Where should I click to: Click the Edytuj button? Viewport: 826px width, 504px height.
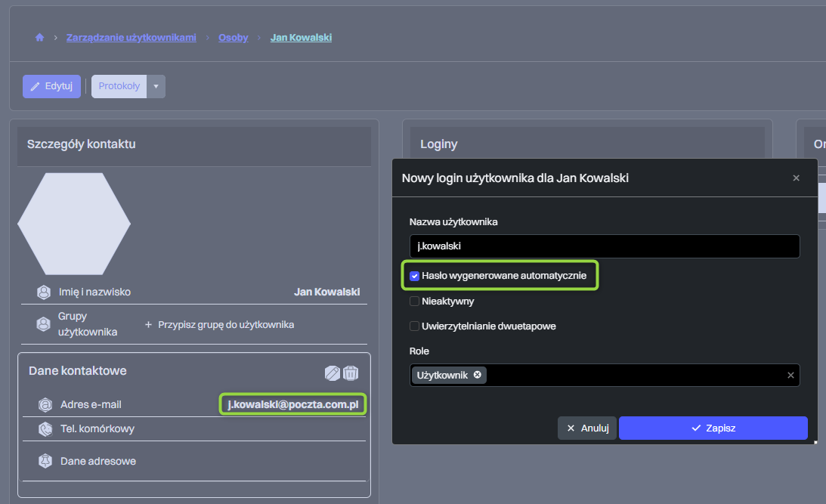pos(51,86)
